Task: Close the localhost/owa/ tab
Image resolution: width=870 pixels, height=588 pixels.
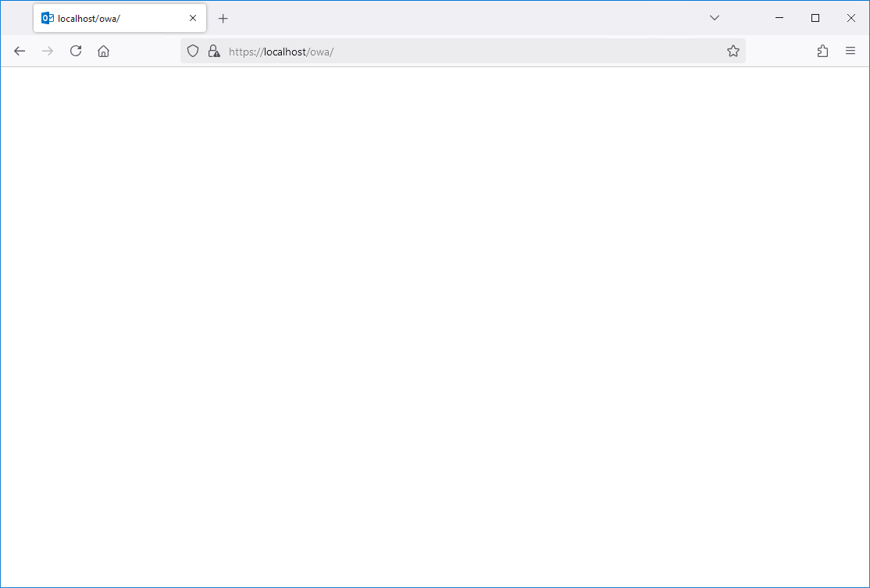Action: click(193, 18)
